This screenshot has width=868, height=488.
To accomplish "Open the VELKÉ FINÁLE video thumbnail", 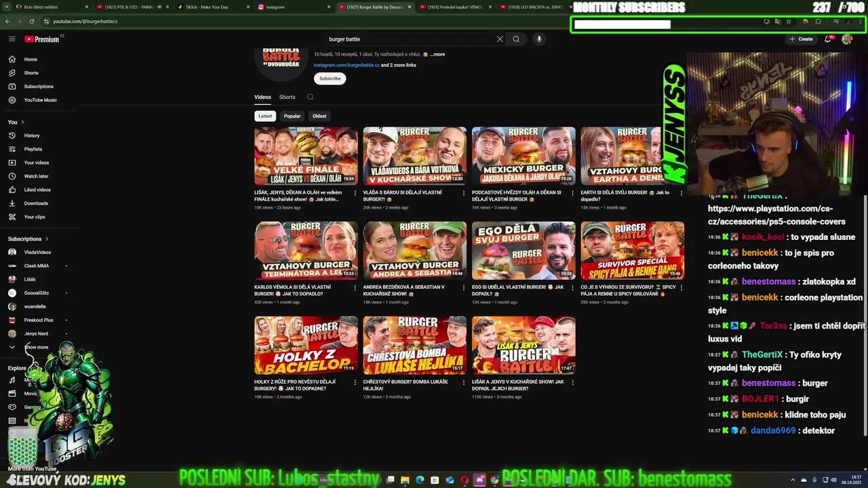I will (306, 156).
